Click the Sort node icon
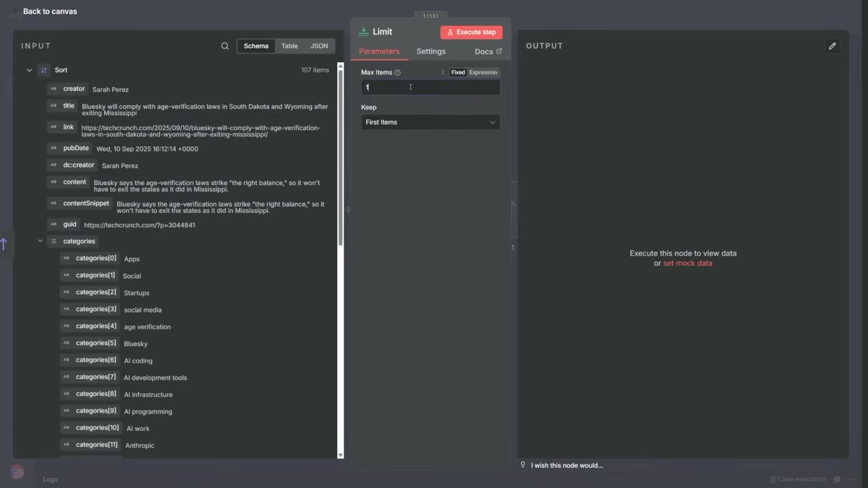This screenshot has width=868, height=488. (44, 70)
